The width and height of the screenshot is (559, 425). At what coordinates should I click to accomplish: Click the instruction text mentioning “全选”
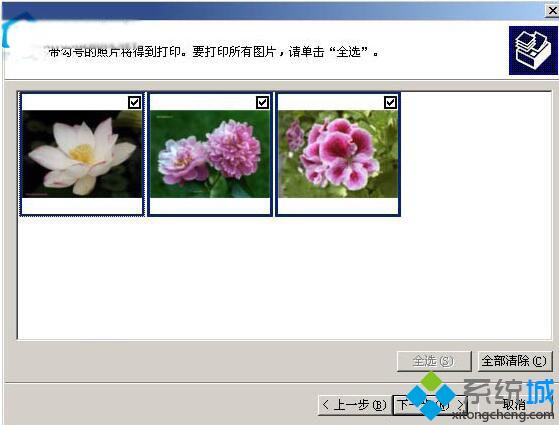point(213,52)
